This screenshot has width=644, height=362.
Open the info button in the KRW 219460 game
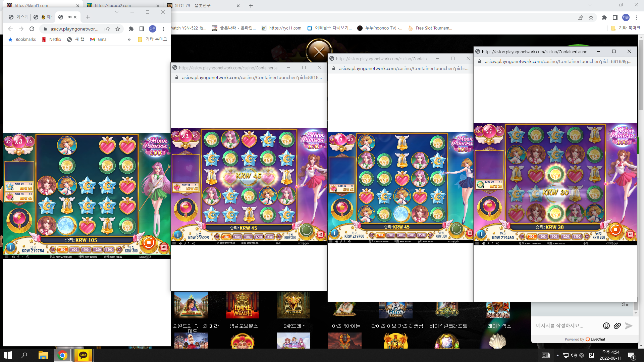click(x=481, y=234)
